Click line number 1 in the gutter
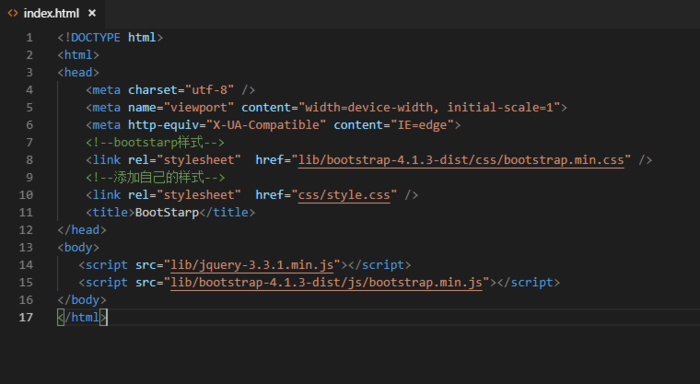 [29, 38]
